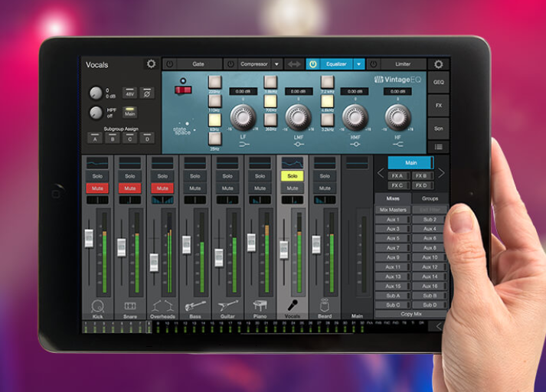Toggle the HF shelf shape icon
This screenshot has height=392, width=546.
click(x=397, y=144)
